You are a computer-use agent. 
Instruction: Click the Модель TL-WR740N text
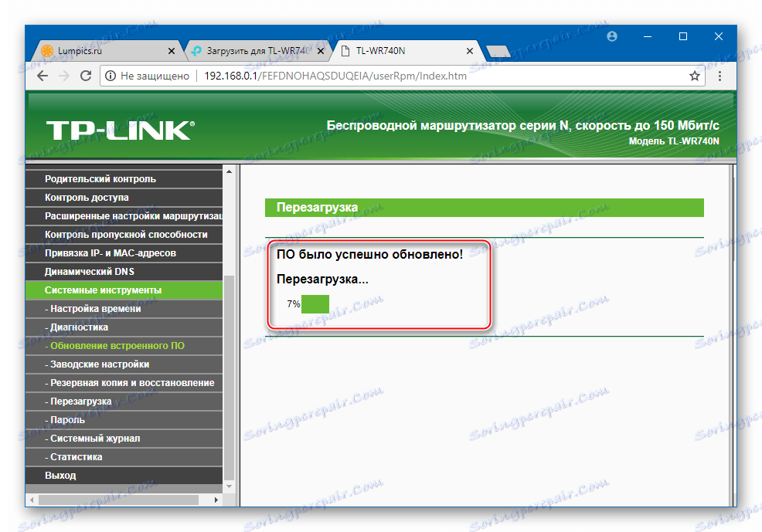click(x=674, y=141)
